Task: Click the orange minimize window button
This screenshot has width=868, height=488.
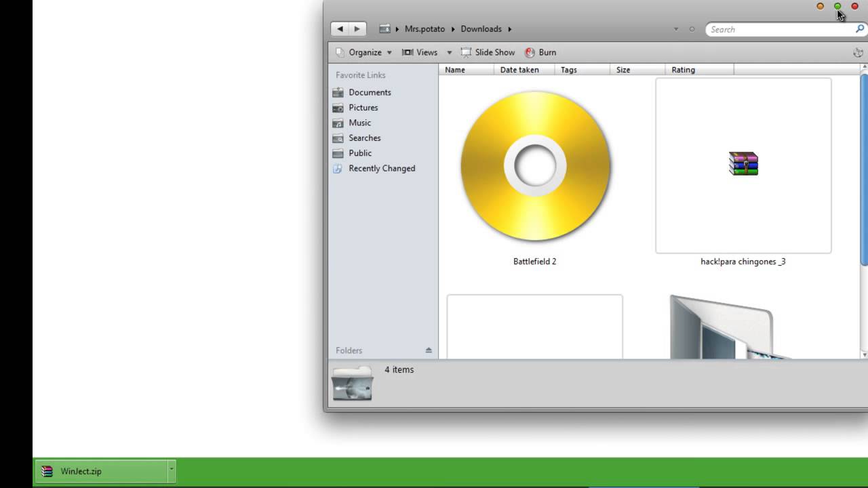Action: [x=821, y=6]
